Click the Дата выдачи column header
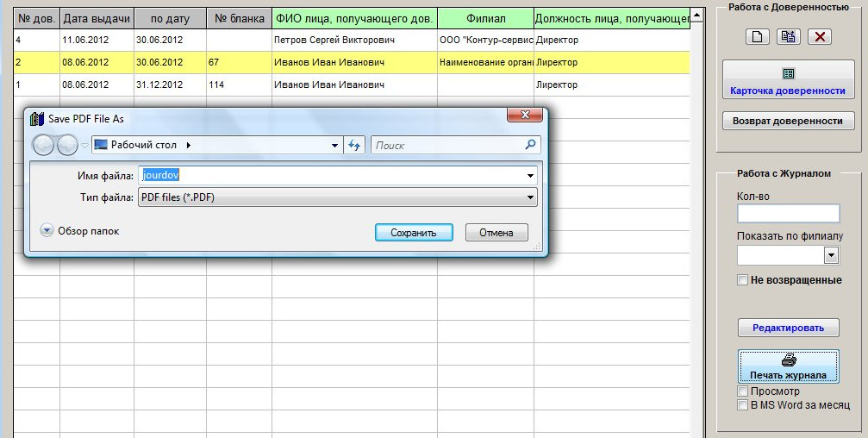This screenshot has height=438, width=868. [97, 18]
